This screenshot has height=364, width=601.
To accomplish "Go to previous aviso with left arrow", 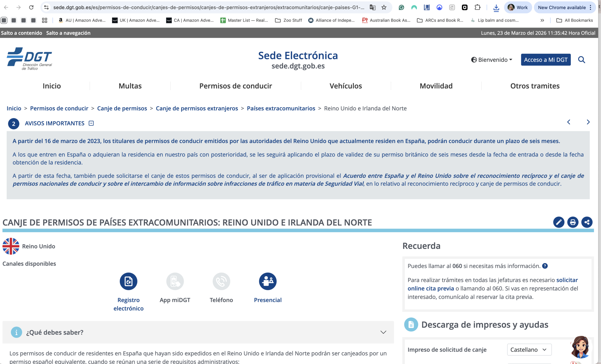I will 569,122.
